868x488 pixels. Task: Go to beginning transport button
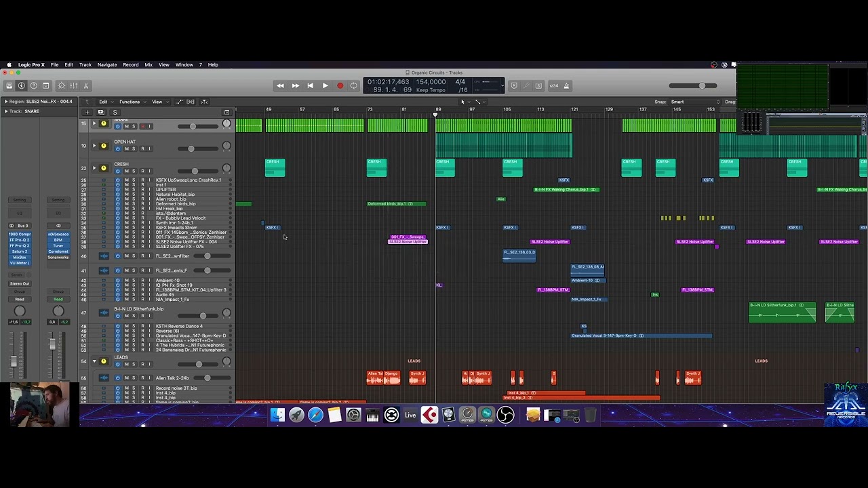tap(310, 85)
